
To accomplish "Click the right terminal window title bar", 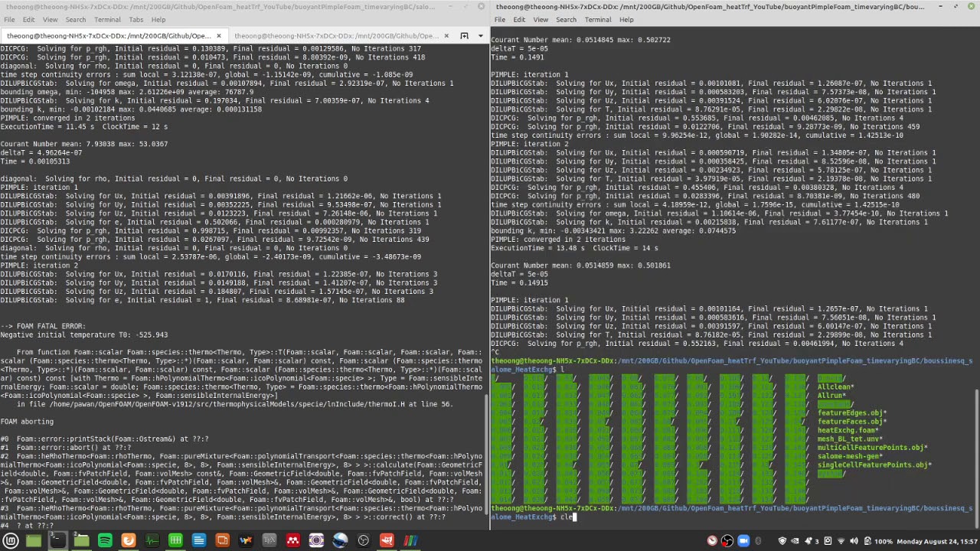I will pyautogui.click(x=735, y=7).
